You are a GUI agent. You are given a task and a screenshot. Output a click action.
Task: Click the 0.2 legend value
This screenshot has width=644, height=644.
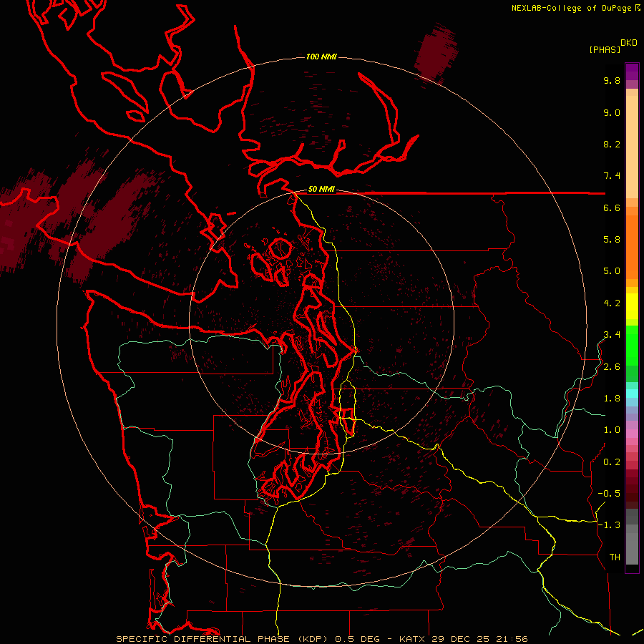[x=612, y=462]
